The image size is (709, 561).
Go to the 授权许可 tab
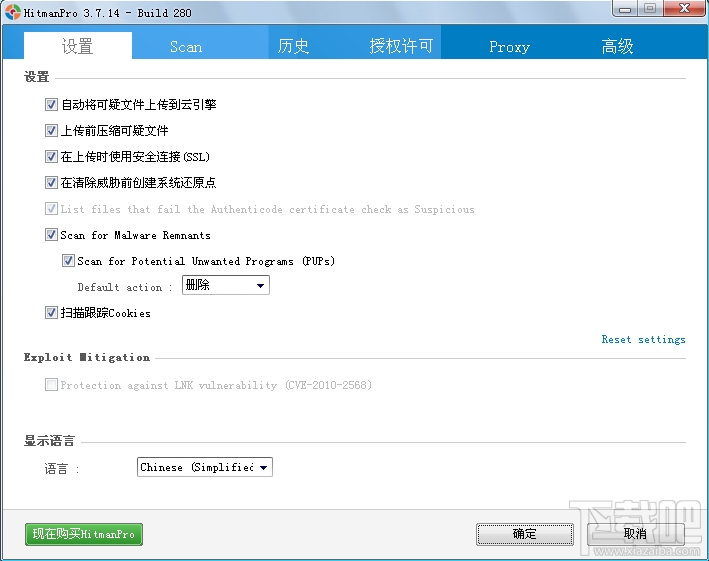401,46
